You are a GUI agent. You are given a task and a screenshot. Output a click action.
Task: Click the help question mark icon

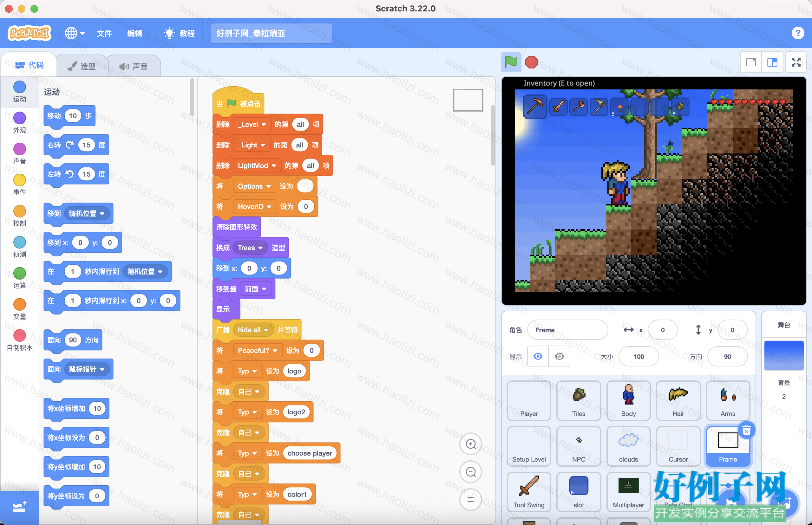tap(797, 33)
